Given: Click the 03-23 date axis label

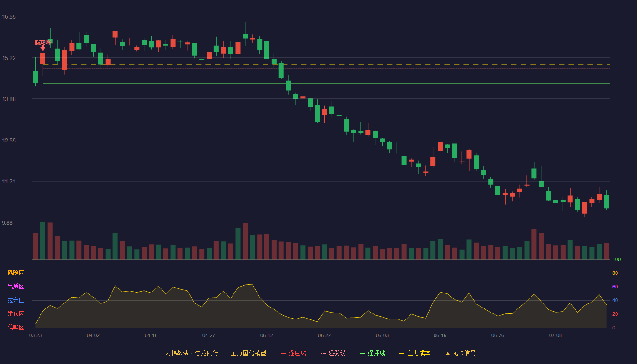Looking at the screenshot, I should pos(35,335).
